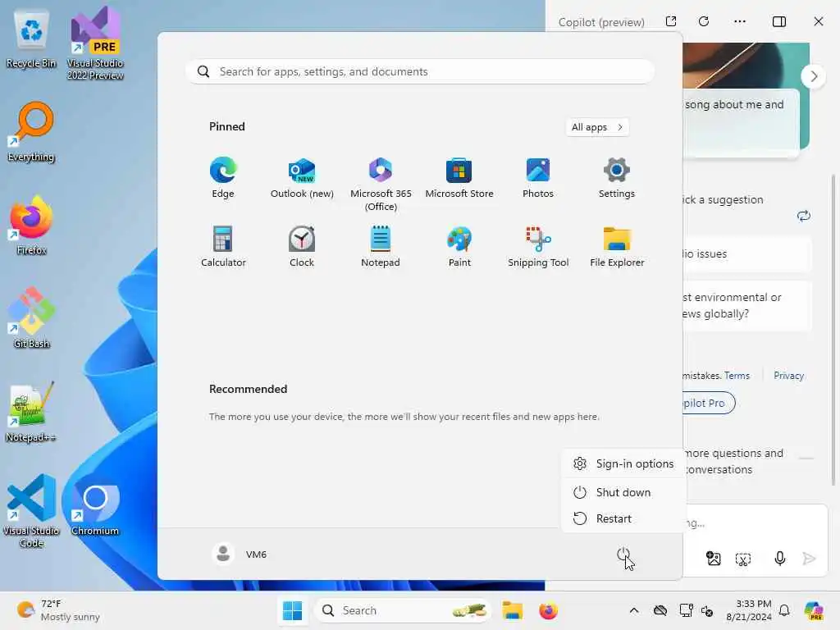This screenshot has height=630, width=840.
Task: Select Restart from power menu
Action: (x=623, y=518)
